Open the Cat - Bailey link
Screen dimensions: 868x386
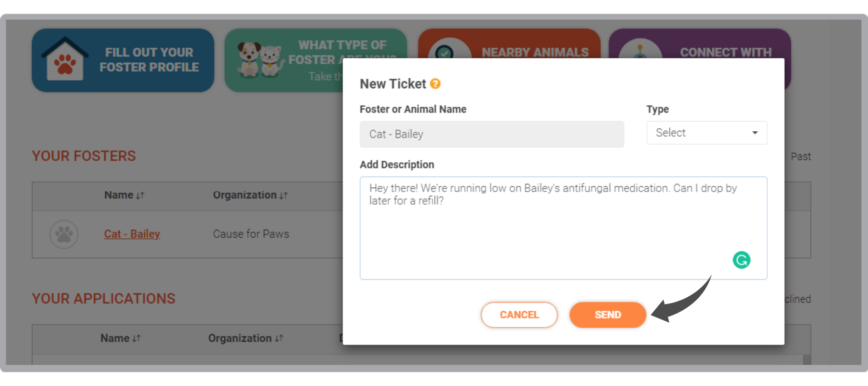click(132, 234)
